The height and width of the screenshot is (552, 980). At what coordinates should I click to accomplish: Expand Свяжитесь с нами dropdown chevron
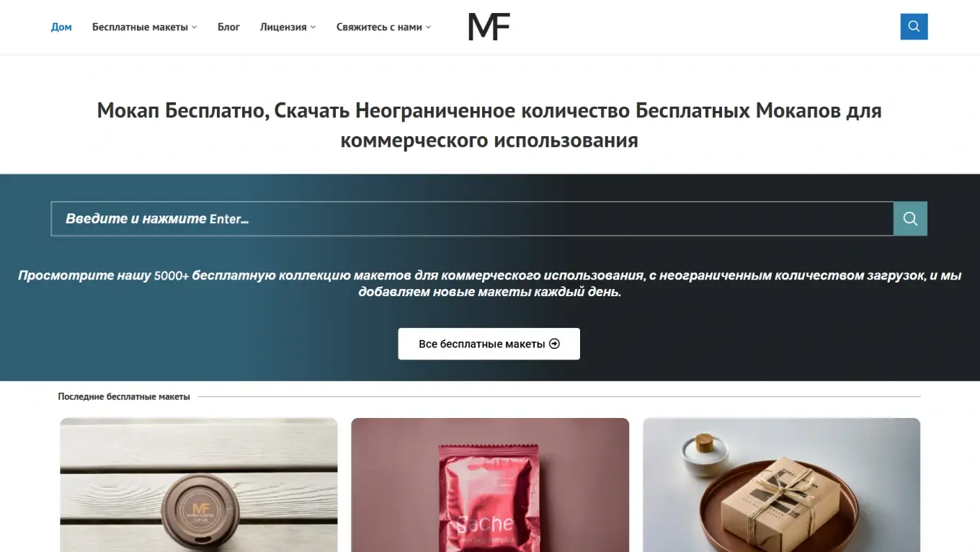(428, 27)
